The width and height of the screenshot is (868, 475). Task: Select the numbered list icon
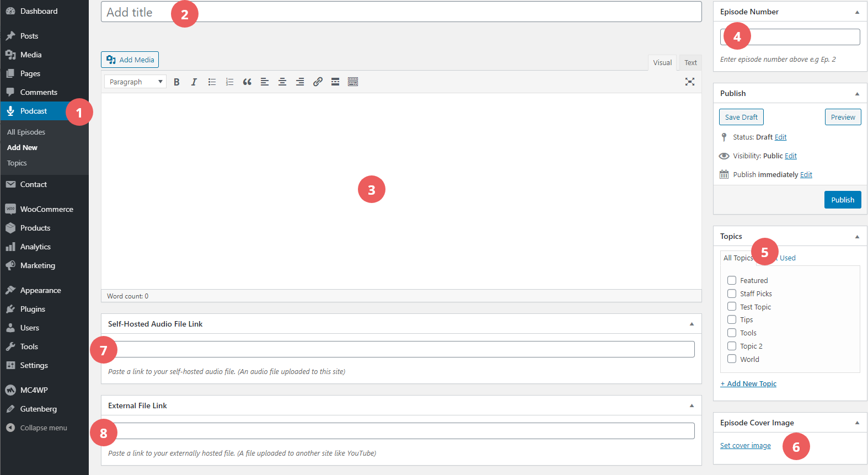[x=229, y=82]
